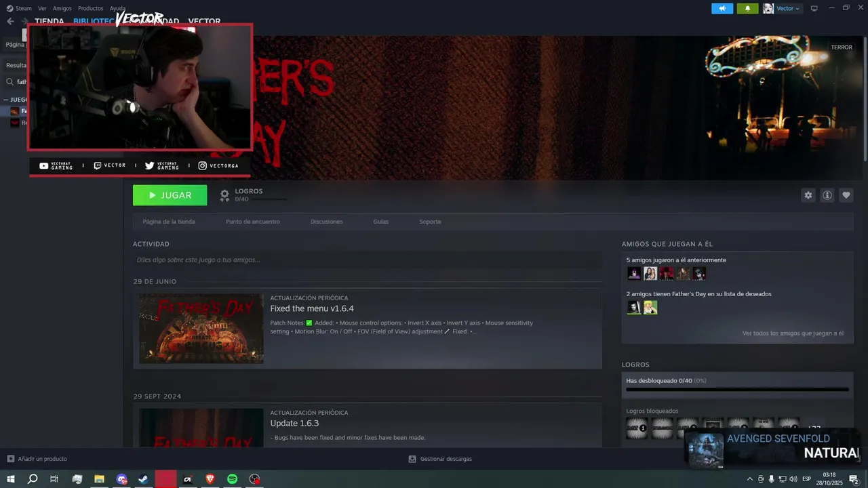Open clock showing 03:18
868x488 pixels.
[x=829, y=479]
